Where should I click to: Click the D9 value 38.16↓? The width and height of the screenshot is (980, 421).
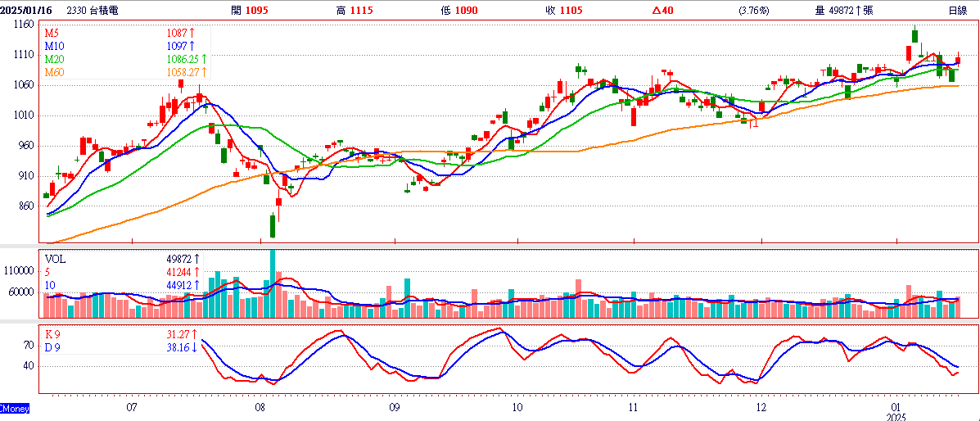point(180,347)
